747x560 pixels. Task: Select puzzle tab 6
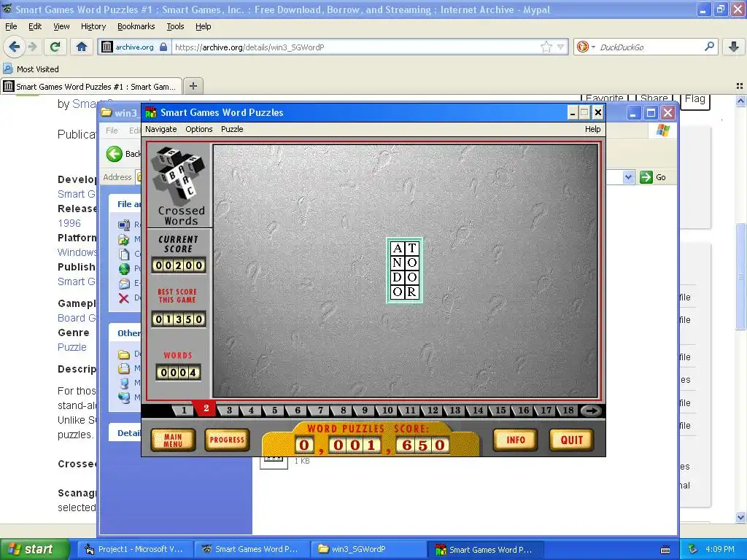click(x=298, y=411)
